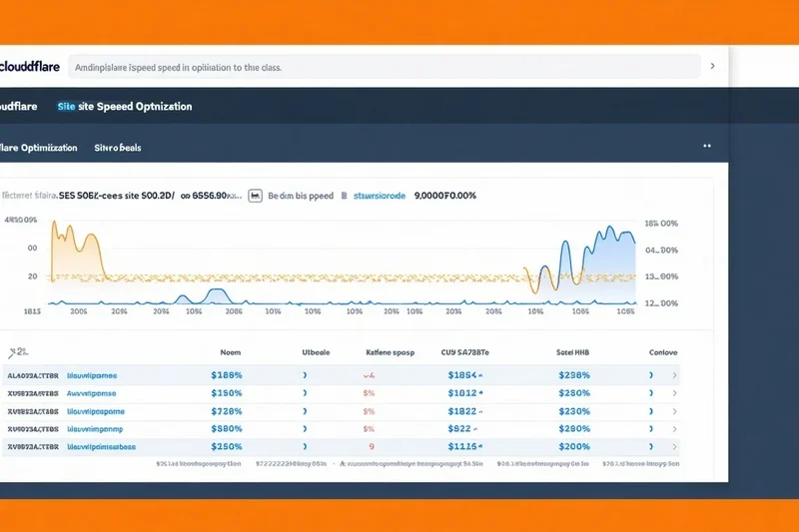The height and width of the screenshot is (532, 799).
Task: Expand the $880% row using its far-right chevron
Action: [x=675, y=428]
